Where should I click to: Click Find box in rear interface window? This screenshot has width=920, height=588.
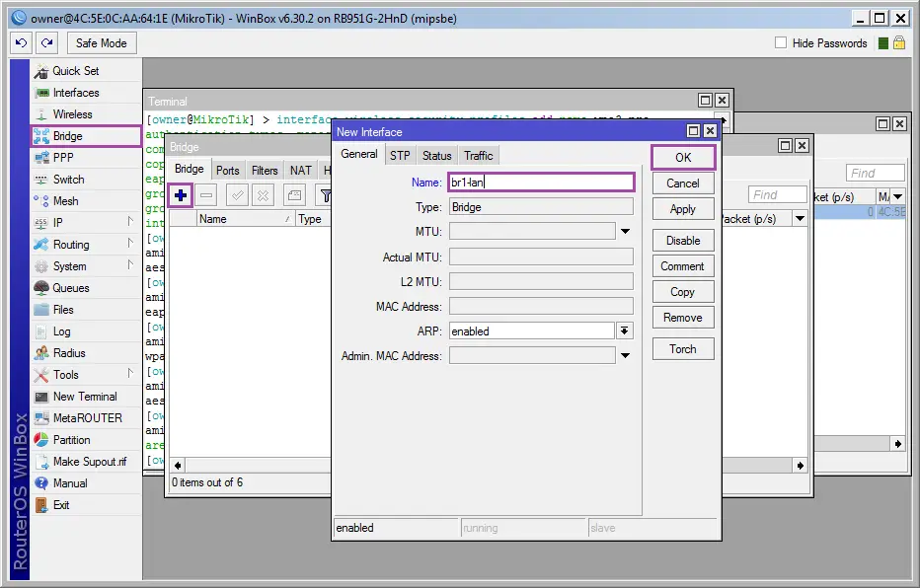875,173
